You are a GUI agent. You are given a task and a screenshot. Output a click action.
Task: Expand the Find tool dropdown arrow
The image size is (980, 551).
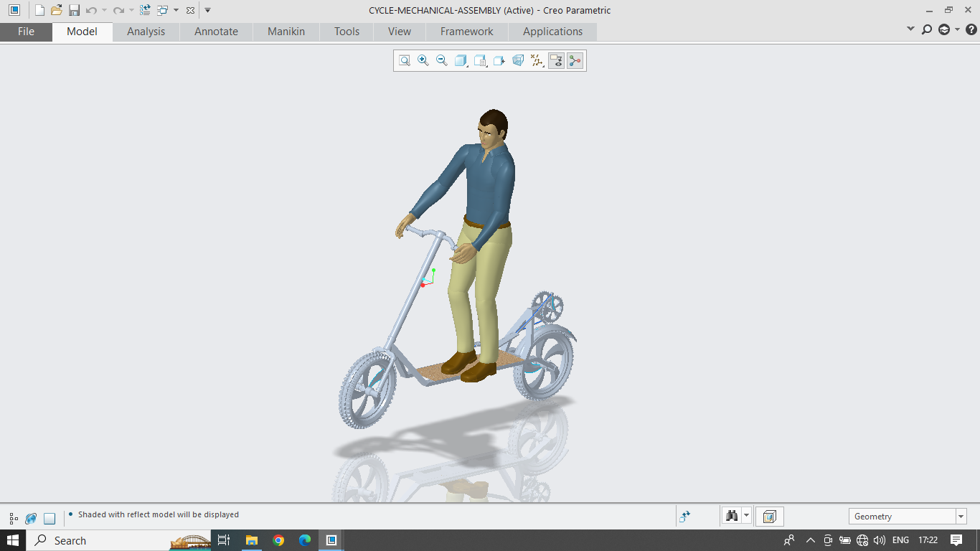pos(746,516)
